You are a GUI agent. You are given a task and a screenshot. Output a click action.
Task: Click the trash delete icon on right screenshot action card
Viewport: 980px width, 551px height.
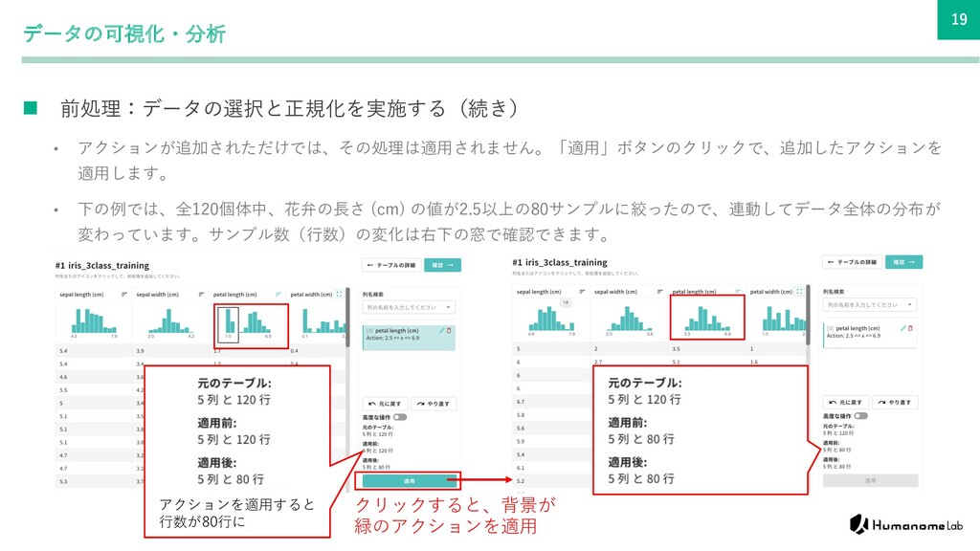pyautogui.click(x=910, y=328)
